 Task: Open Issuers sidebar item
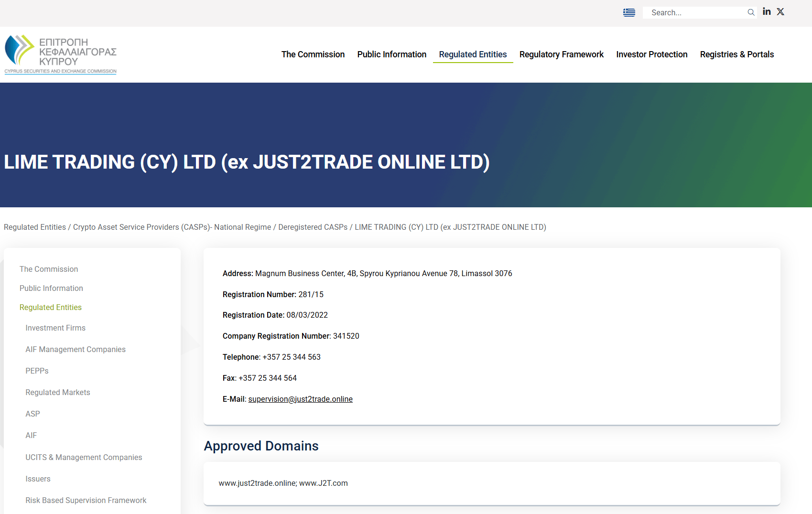tap(38, 479)
